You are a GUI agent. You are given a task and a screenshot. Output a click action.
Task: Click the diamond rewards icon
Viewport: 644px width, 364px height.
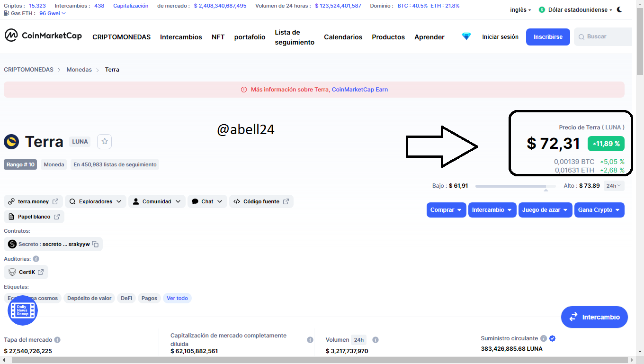[466, 36]
